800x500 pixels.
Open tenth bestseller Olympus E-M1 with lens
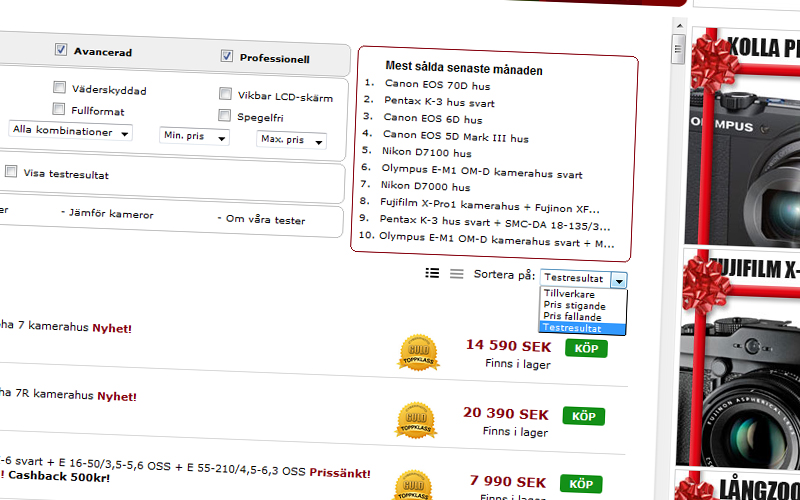[496, 240]
